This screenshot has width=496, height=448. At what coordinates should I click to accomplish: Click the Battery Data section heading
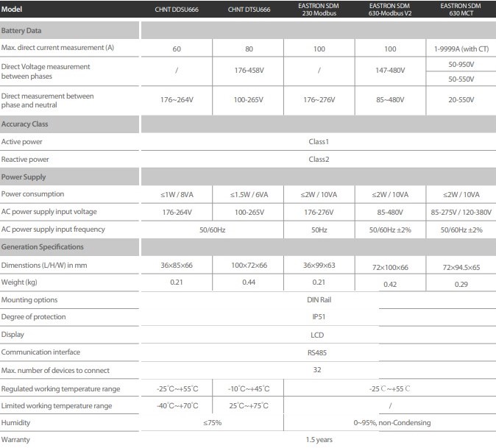pos(21,31)
